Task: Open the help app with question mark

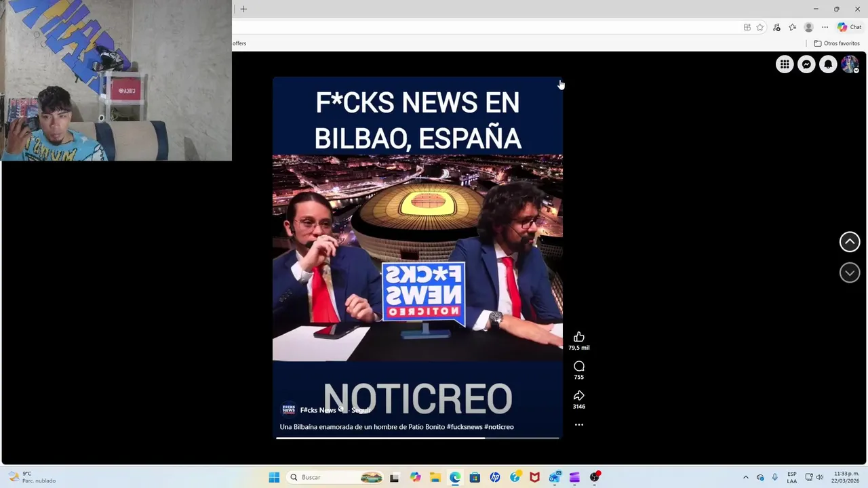Action: pos(515,477)
